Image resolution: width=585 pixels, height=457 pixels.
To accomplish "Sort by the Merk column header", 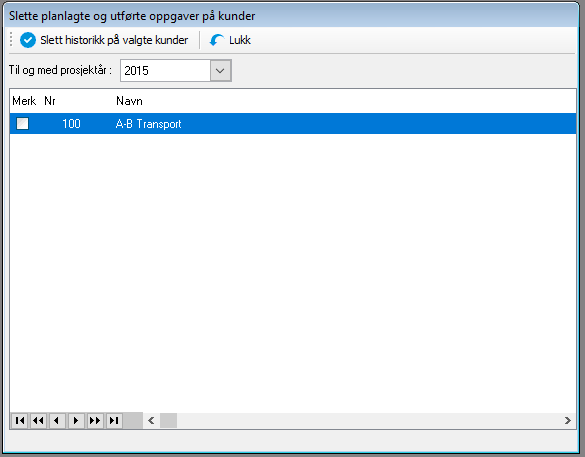I will point(24,101).
